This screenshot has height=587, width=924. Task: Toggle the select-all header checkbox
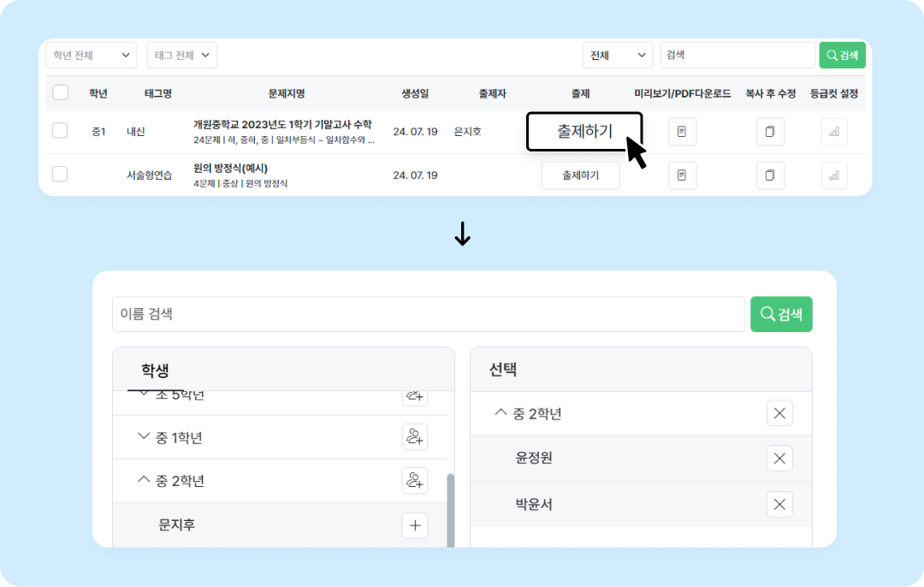pos(60,92)
